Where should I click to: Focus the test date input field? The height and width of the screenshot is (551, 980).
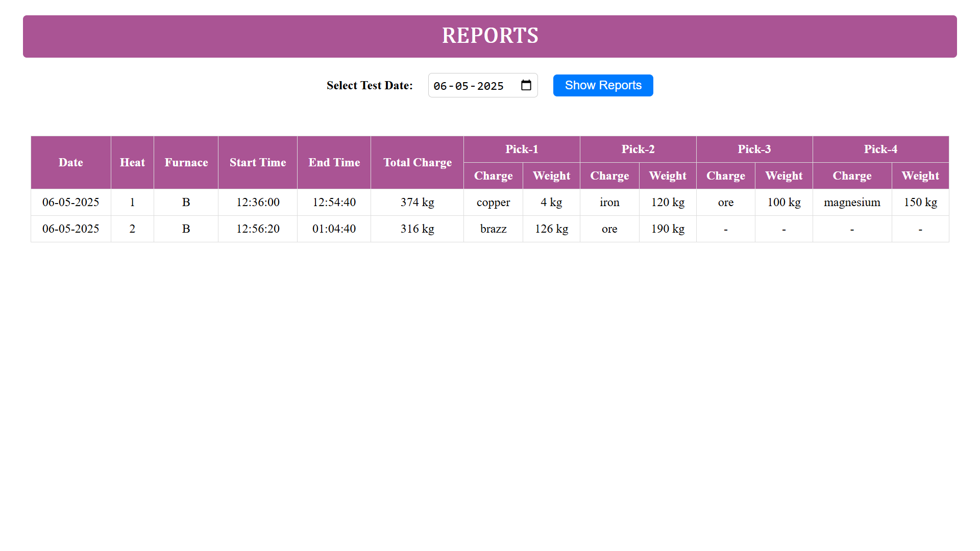pyautogui.click(x=482, y=85)
